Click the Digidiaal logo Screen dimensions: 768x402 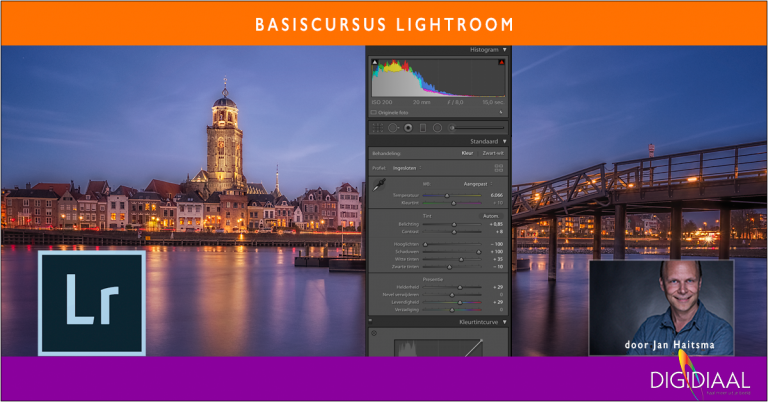click(699, 379)
